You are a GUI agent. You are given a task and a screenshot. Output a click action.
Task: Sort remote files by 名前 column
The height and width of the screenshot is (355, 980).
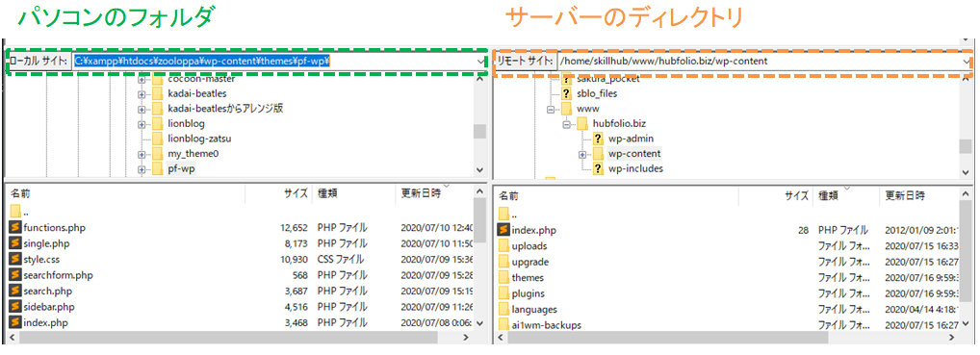tap(616, 195)
